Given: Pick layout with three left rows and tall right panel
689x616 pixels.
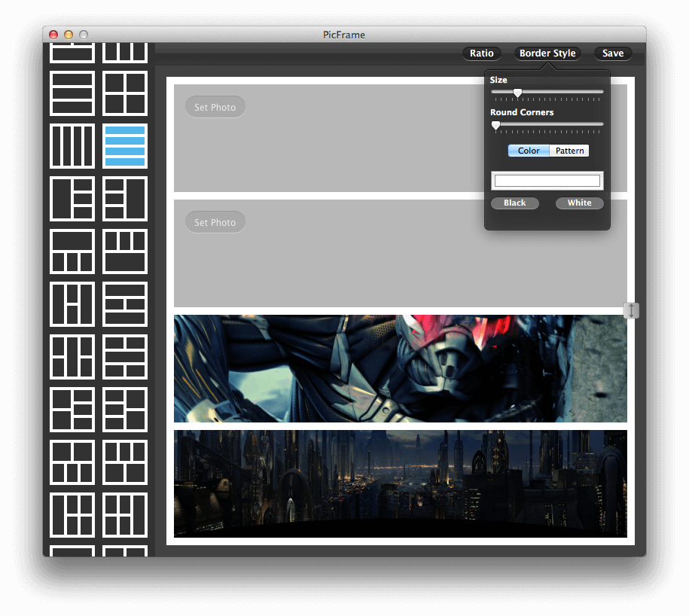Looking at the screenshot, I should point(125,199).
